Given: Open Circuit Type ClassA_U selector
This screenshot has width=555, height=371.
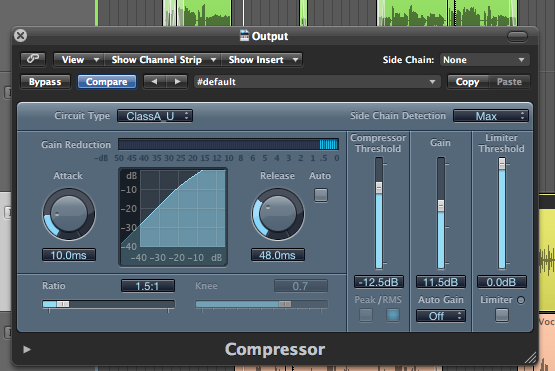Looking at the screenshot, I should (155, 116).
